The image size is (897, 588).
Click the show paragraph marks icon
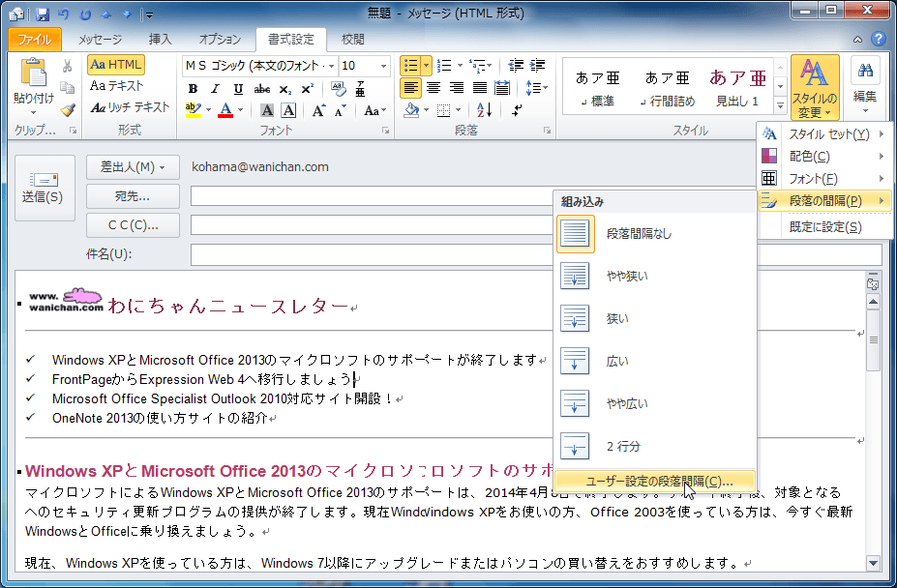tap(517, 110)
